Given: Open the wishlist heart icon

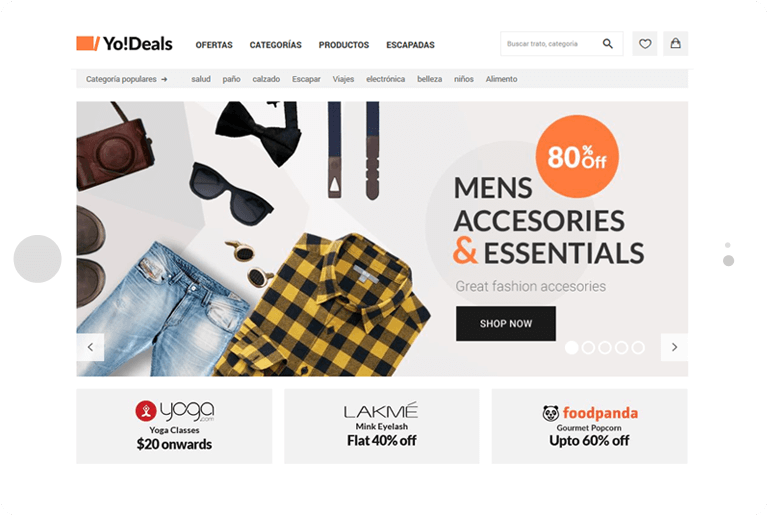Looking at the screenshot, I should pyautogui.click(x=645, y=44).
